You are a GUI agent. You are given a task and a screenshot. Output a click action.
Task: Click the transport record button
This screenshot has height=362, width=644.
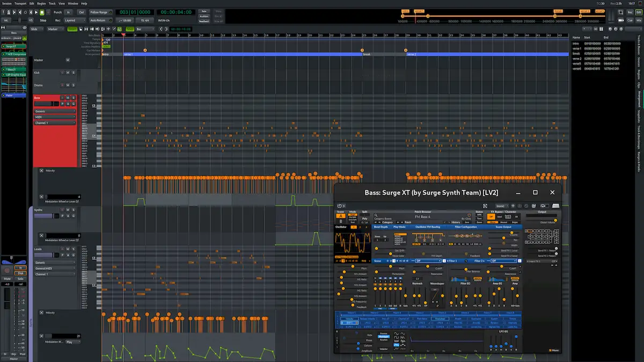click(48, 12)
